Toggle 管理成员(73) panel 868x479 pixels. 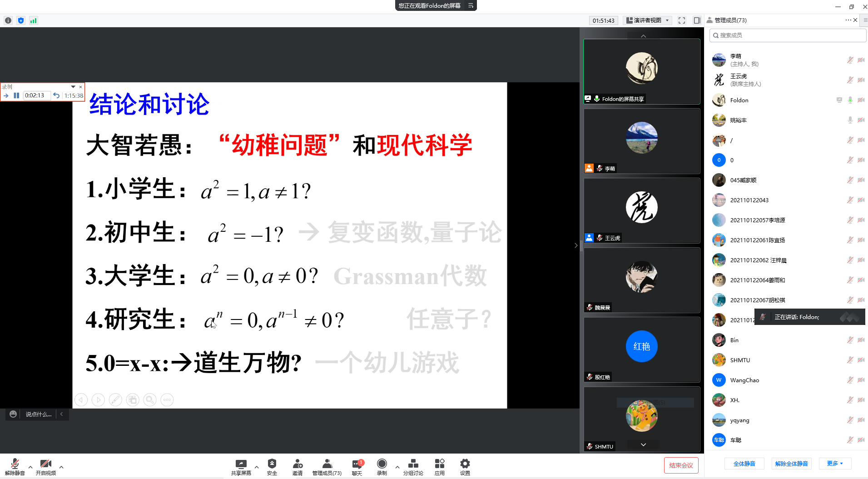pyautogui.click(x=327, y=467)
